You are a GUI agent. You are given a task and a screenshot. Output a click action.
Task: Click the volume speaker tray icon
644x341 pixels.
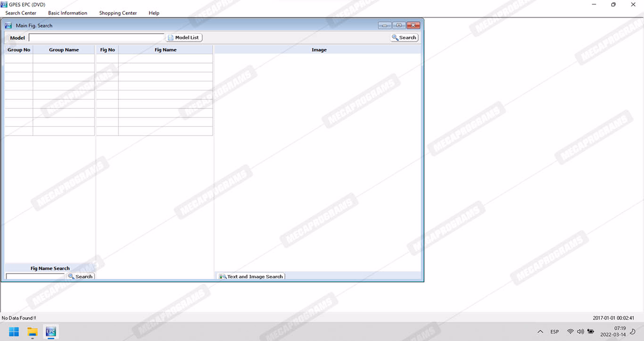click(580, 332)
